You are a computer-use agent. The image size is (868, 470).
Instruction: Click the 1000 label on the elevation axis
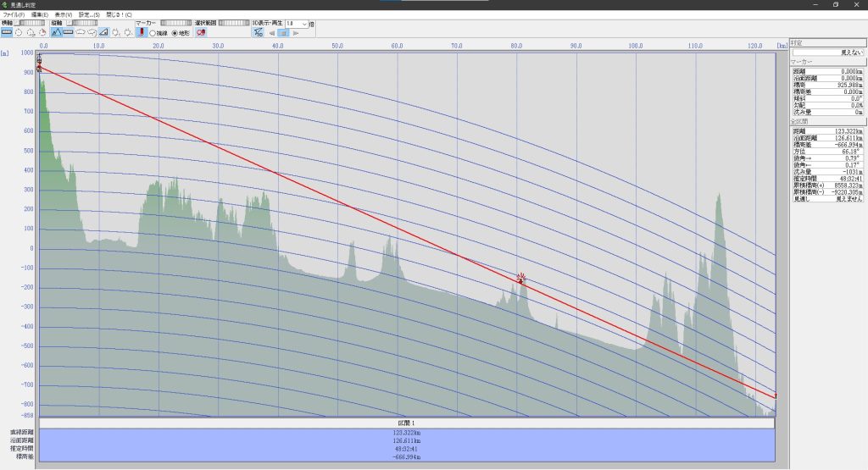[27, 53]
